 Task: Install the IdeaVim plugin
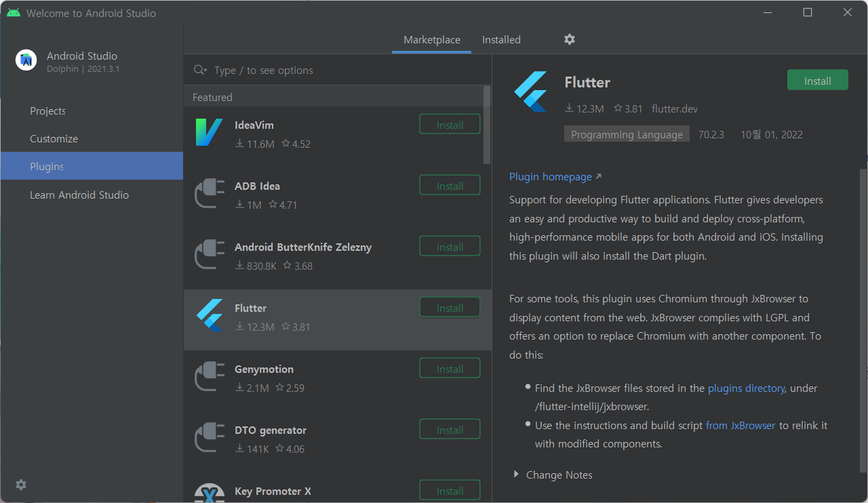pyautogui.click(x=450, y=125)
